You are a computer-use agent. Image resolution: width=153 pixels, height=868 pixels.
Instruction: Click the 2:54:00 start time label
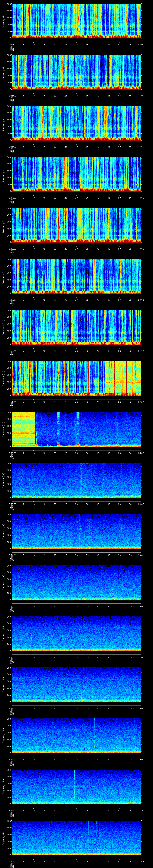pyautogui.click(x=12, y=555)
